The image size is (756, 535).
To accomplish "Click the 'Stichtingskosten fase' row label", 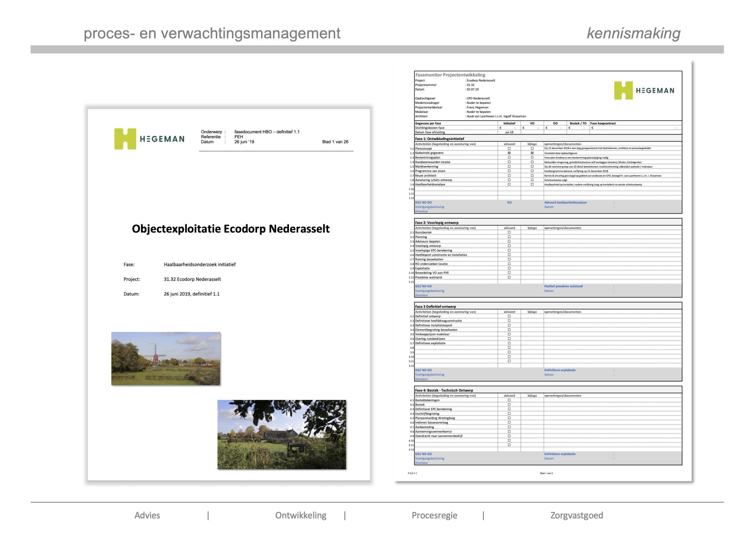I will coord(429,128).
